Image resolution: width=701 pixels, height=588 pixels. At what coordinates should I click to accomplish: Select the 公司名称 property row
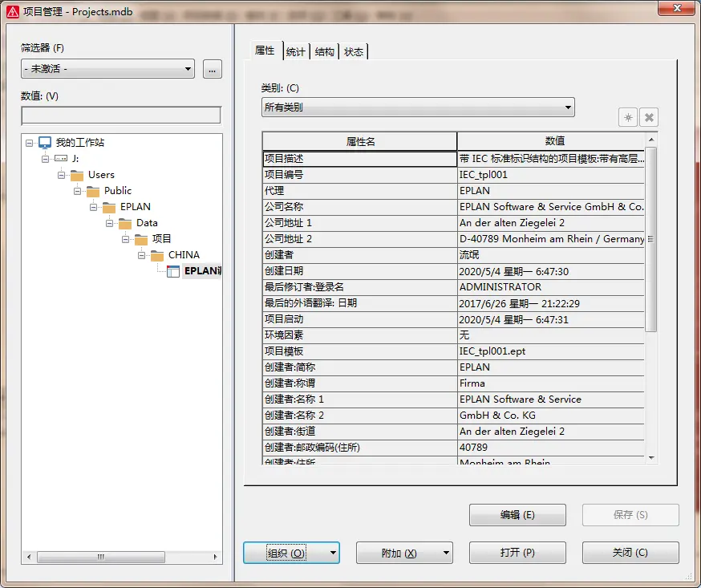pyautogui.click(x=453, y=207)
